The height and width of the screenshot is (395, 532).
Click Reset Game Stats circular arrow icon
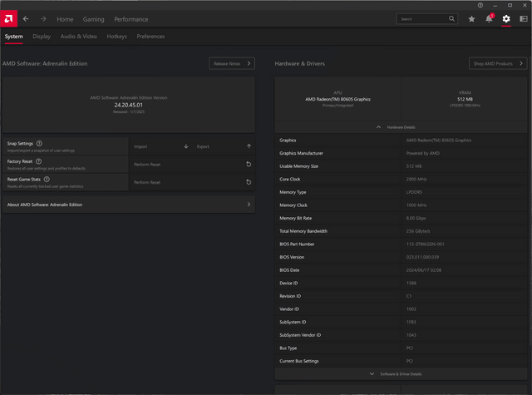[x=249, y=182]
